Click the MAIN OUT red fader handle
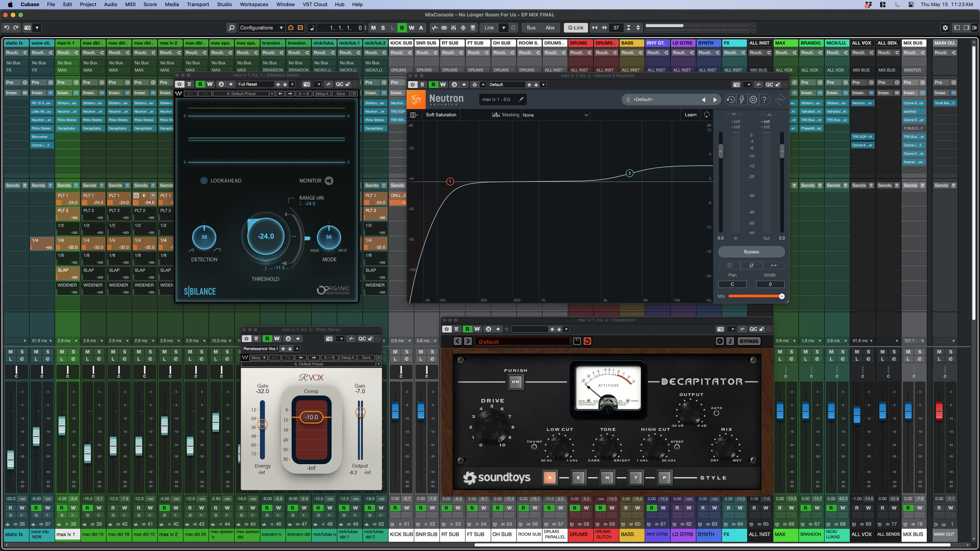 coord(939,412)
